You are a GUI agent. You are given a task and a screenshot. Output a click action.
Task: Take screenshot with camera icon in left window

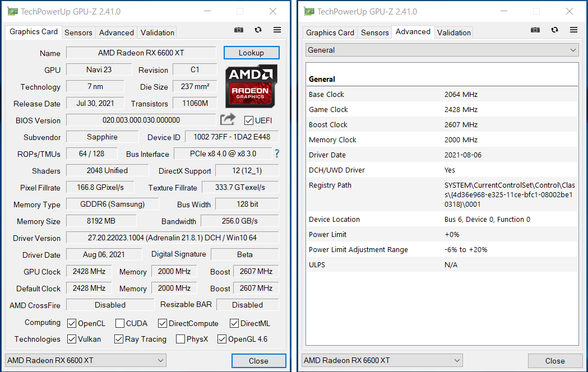238,30
